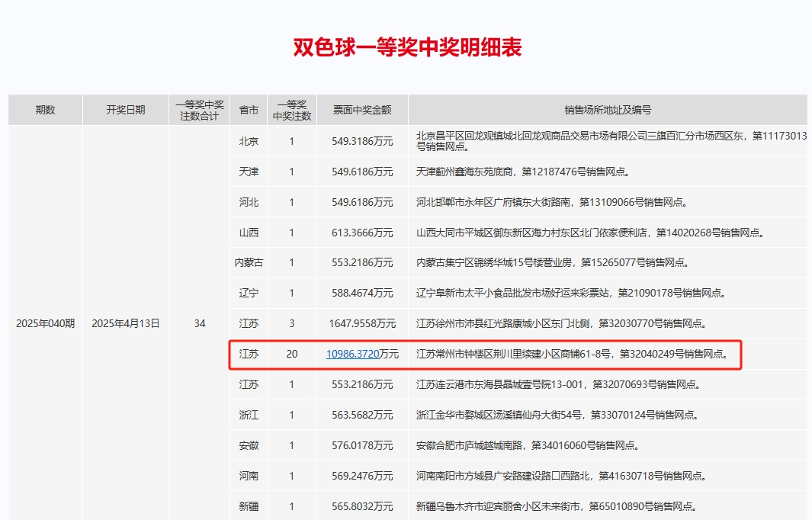The image size is (812, 520).
Task: Click the 613.3666万元 amount
Action: click(x=362, y=233)
